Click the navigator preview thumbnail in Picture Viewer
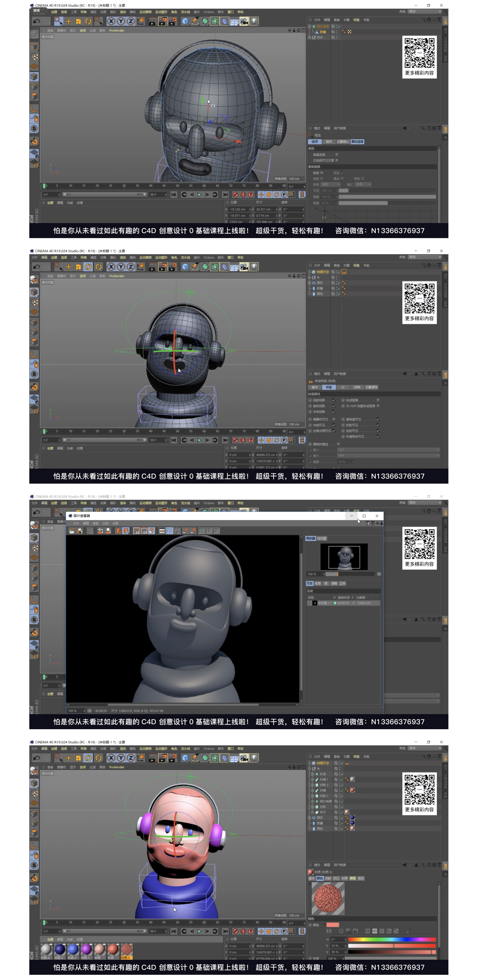 344,557
